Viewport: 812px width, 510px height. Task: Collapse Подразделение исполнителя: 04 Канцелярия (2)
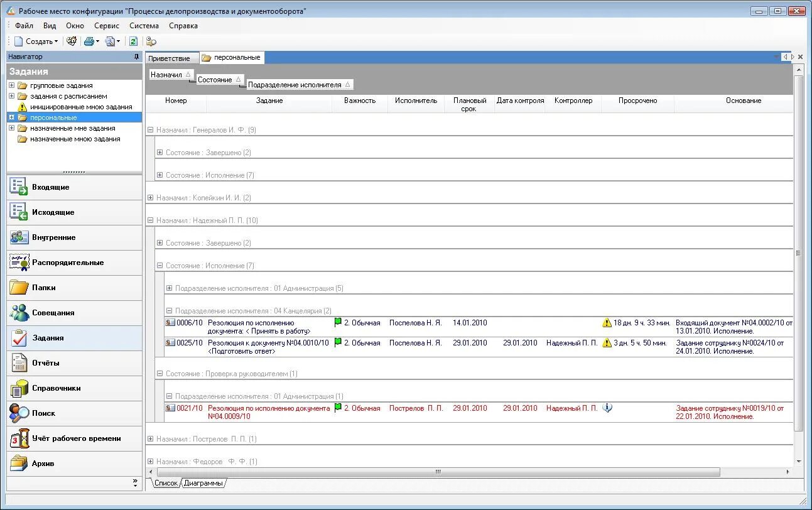click(169, 311)
